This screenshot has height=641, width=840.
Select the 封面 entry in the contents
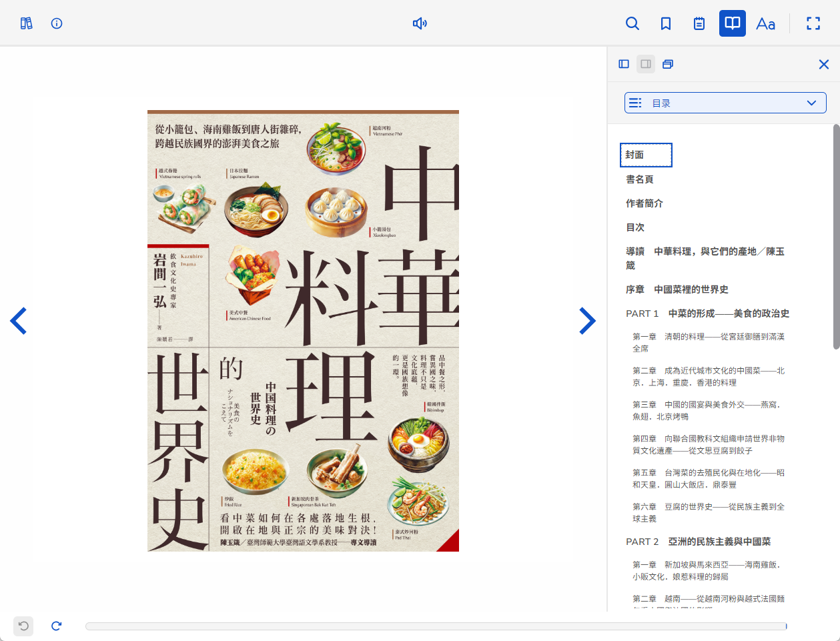point(645,155)
